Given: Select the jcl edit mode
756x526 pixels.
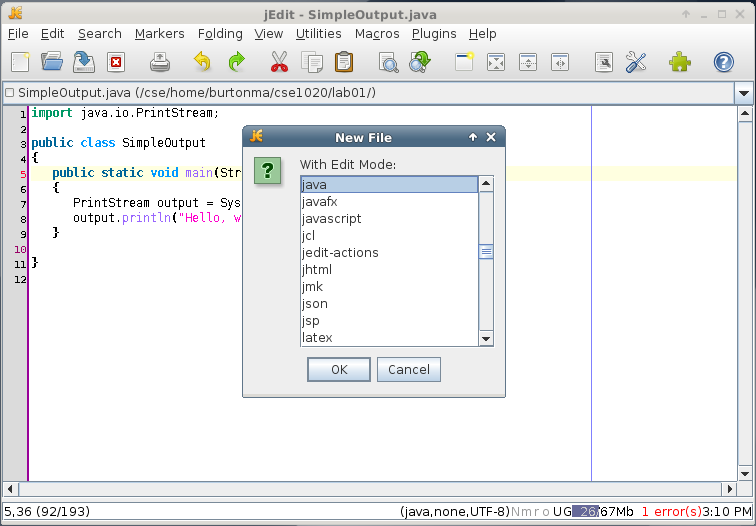Looking at the screenshot, I should point(389,235).
